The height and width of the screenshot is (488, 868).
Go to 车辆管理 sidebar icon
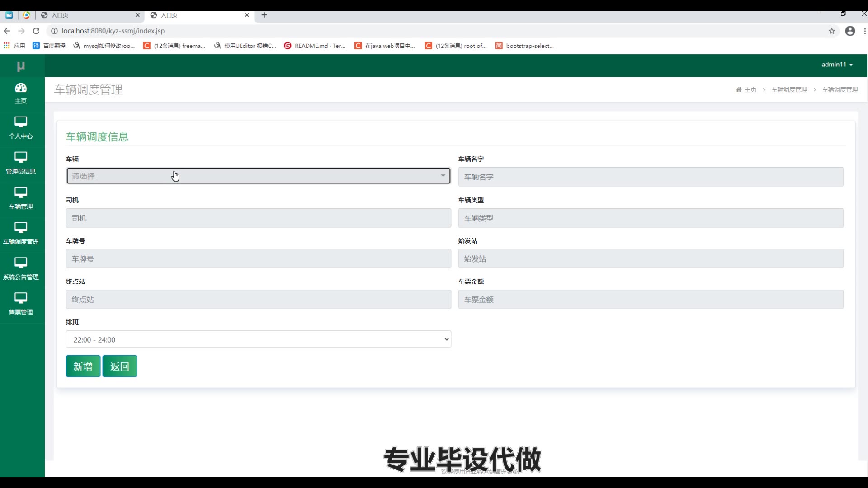[x=21, y=198]
